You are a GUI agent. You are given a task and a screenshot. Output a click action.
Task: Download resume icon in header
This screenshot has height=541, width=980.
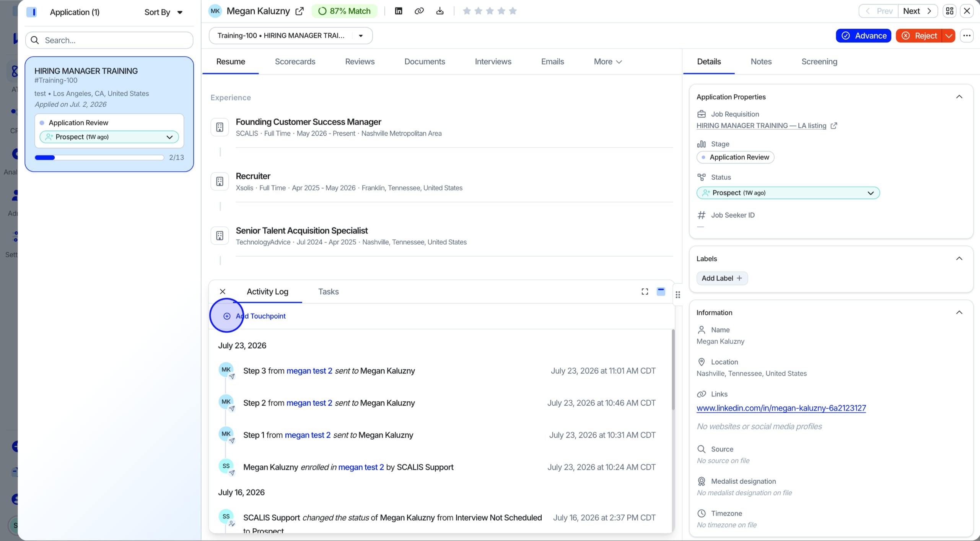pyautogui.click(x=440, y=11)
